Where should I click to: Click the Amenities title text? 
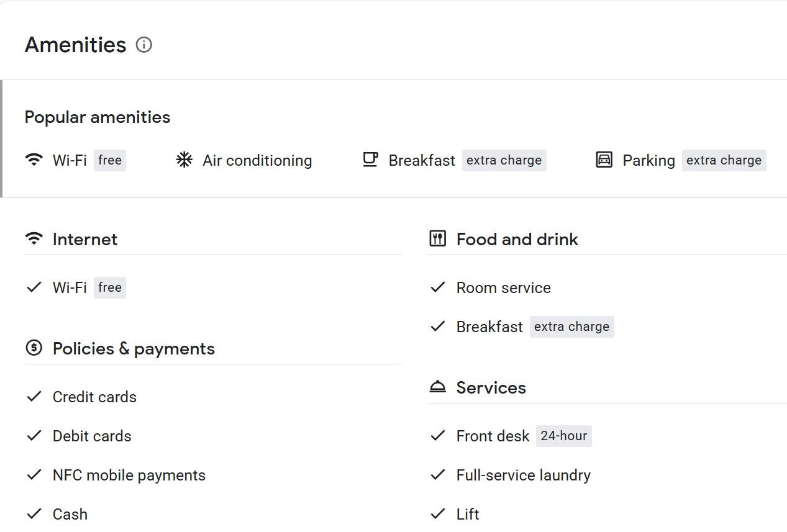tap(75, 45)
